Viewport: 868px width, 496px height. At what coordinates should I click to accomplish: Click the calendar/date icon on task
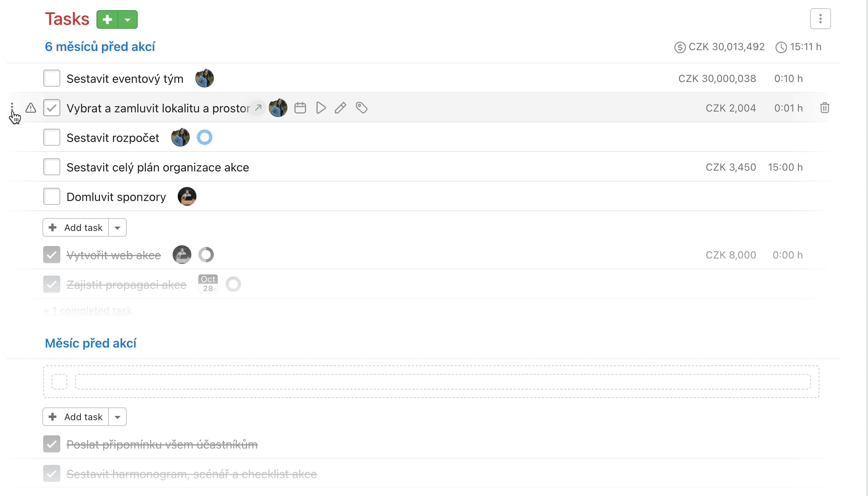point(301,108)
